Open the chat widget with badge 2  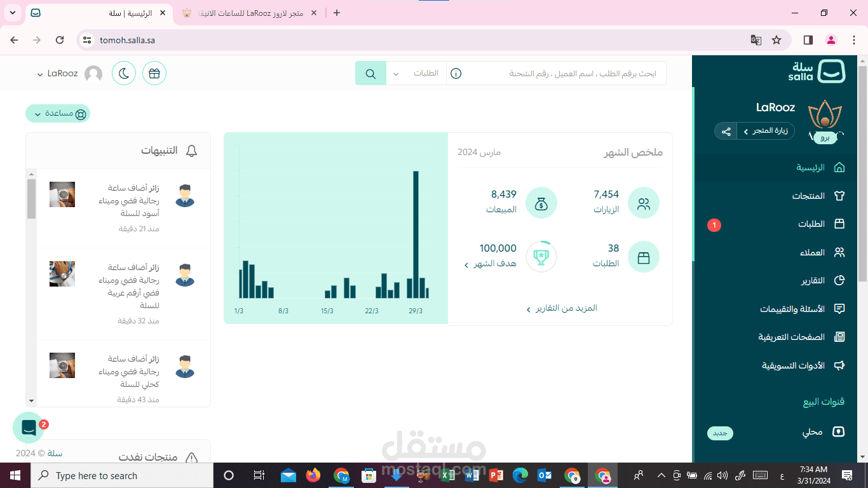(x=29, y=428)
